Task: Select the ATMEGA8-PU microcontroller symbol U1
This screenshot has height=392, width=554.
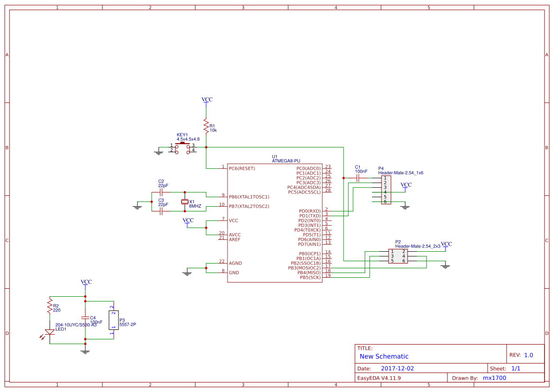Action: click(275, 223)
